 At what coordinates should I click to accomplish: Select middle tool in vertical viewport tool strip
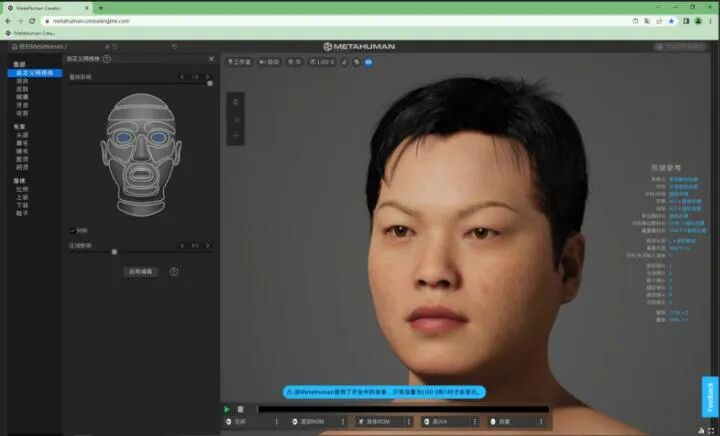[x=236, y=120]
